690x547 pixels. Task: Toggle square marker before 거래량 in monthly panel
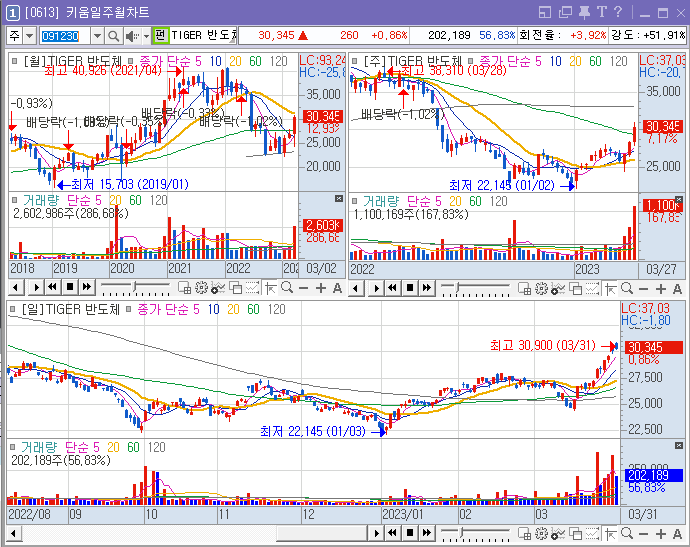click(15, 200)
